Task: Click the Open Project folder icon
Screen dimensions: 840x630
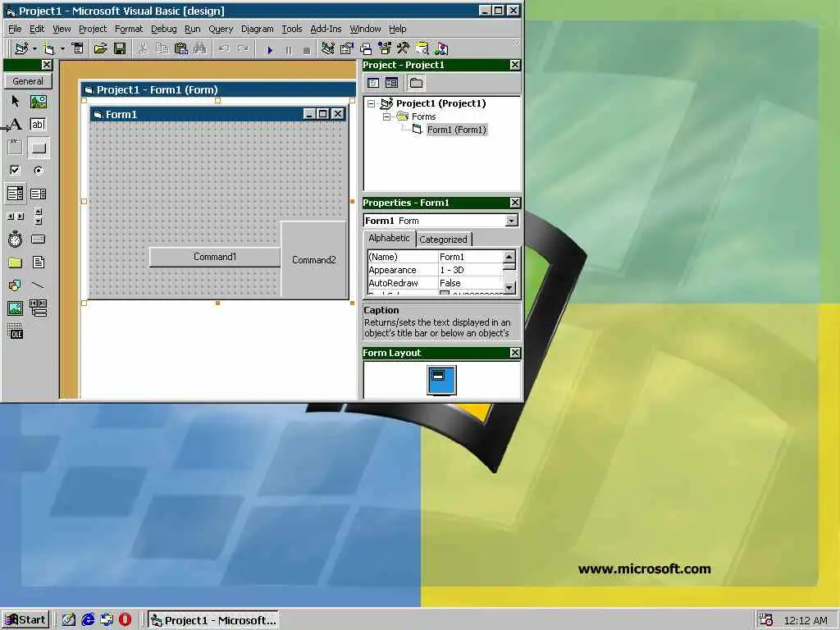Action: click(x=100, y=48)
